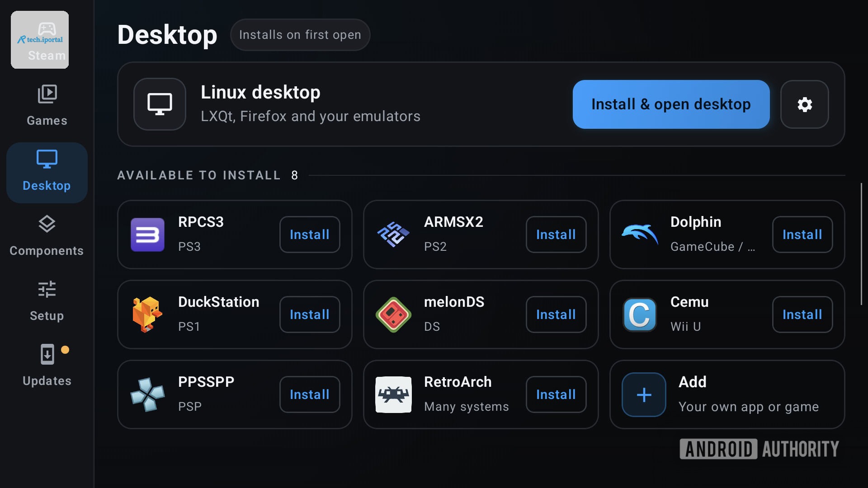Install the Dolphin emulator
Image resolution: width=868 pixels, height=488 pixels.
(x=802, y=235)
